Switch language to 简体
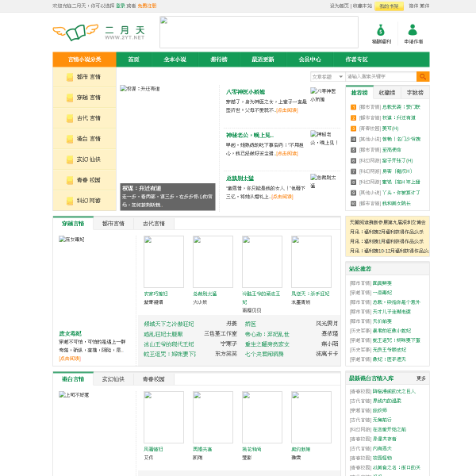Screen dimensions: 476x476 [x=413, y=6]
